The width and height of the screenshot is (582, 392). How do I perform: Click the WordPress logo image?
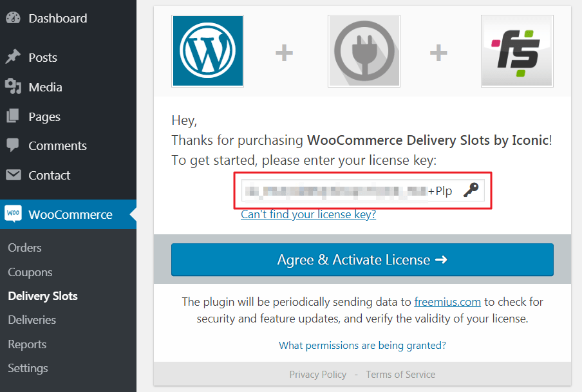(x=207, y=51)
